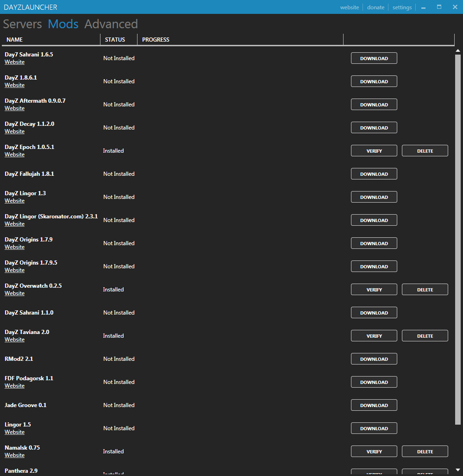463x476 pixels.
Task: Download DayZ Sahrani 1.1.0
Action: click(x=374, y=313)
